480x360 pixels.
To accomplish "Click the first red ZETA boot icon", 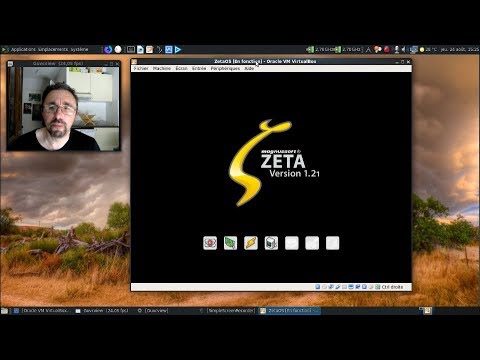I will [210, 243].
